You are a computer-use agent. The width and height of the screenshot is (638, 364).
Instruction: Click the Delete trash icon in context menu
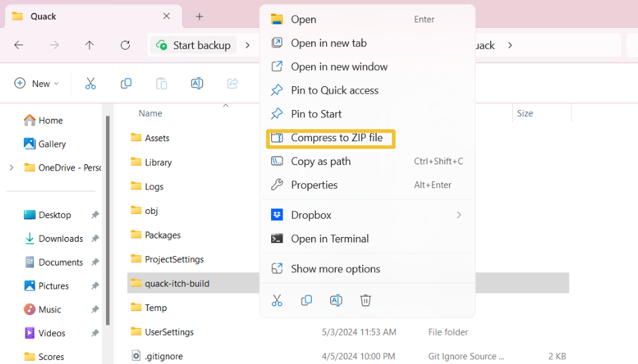366,301
